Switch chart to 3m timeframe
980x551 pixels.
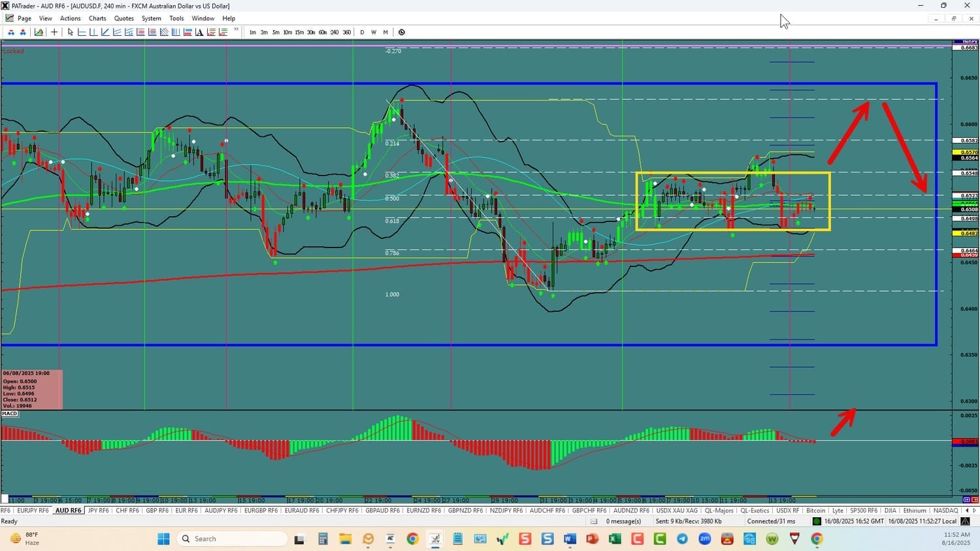(264, 33)
